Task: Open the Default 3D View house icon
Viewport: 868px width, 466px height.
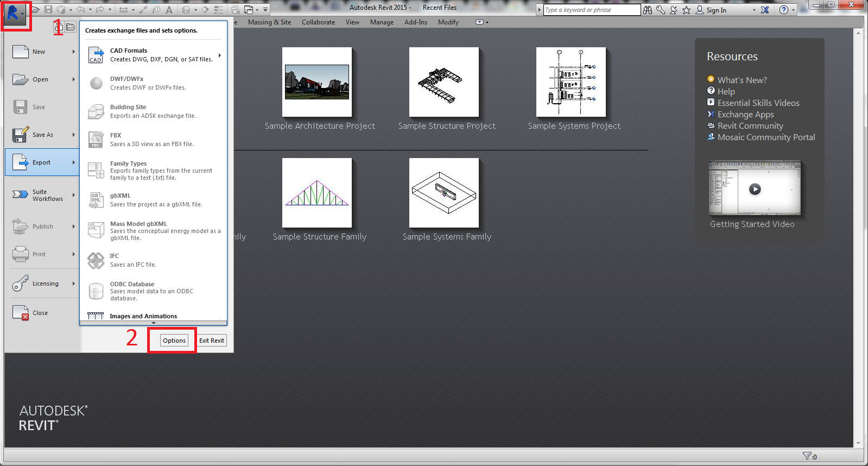Action: pos(186,9)
